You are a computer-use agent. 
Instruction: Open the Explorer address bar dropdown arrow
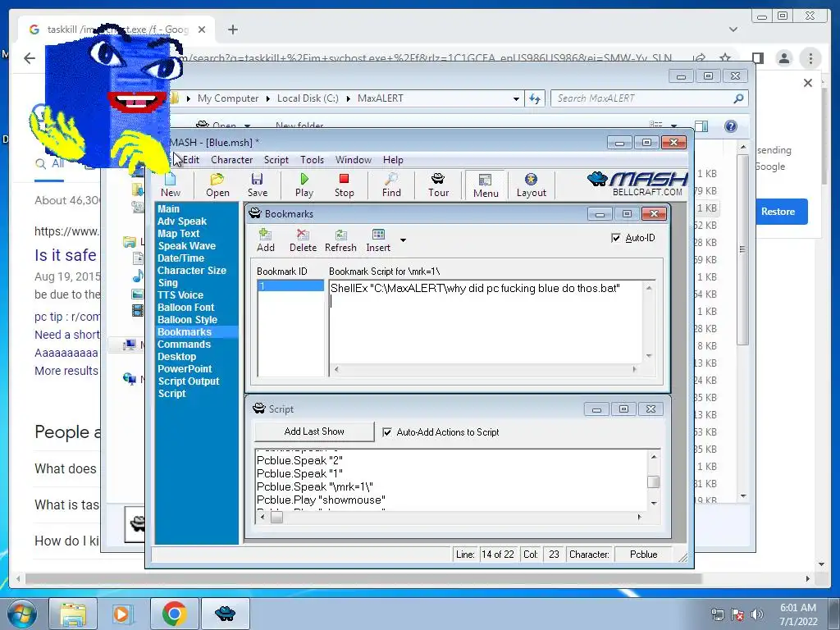pyautogui.click(x=516, y=98)
